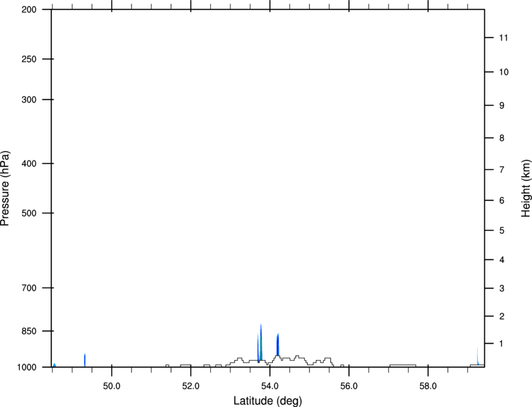Viewport: 532px width, 407px height.
Task: Click the 8 km height label
Action: 502,138
